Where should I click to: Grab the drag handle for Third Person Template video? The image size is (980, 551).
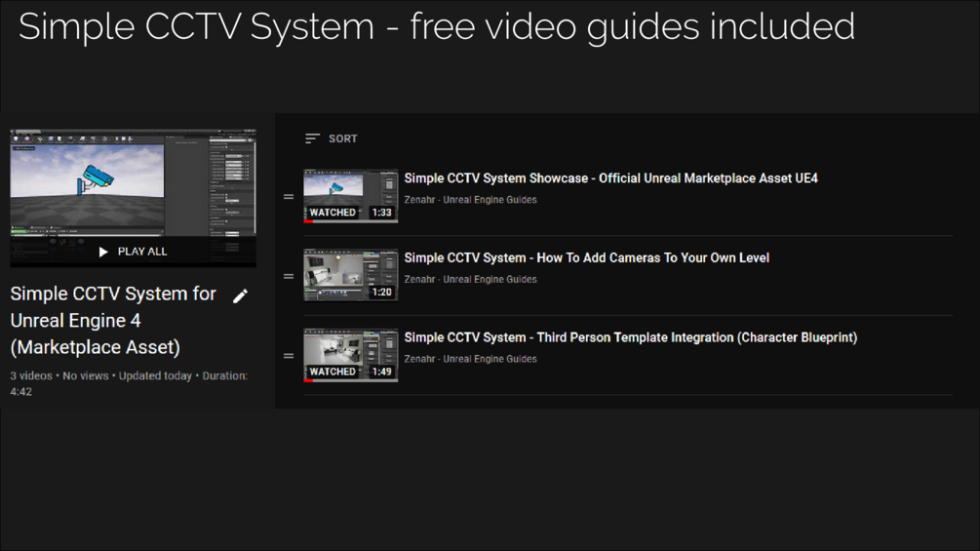[x=289, y=356]
